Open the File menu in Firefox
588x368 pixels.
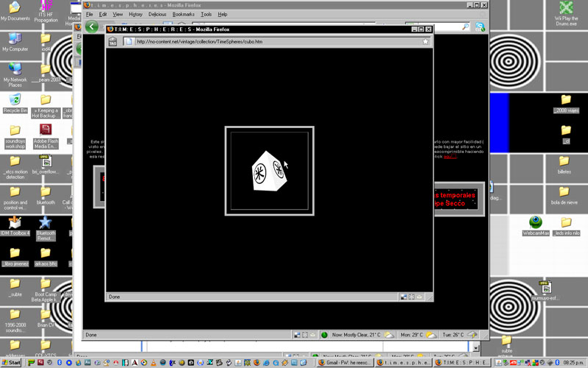pos(90,14)
